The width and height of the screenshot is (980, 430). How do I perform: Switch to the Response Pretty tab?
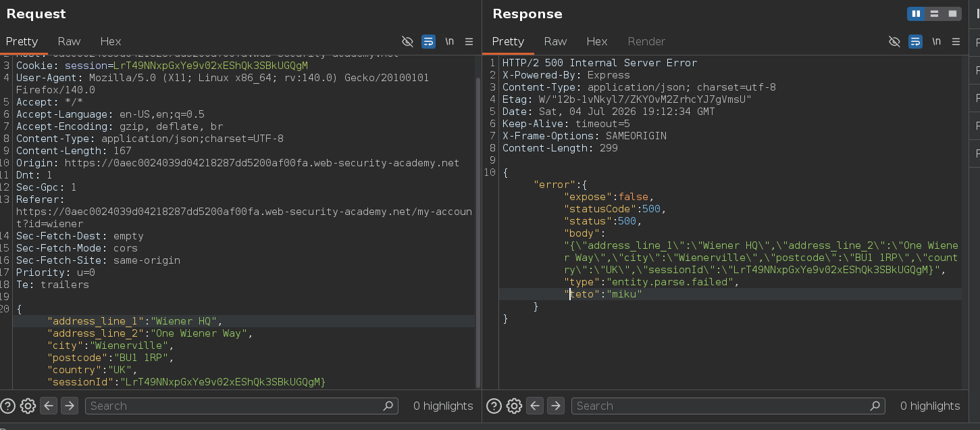[508, 41]
